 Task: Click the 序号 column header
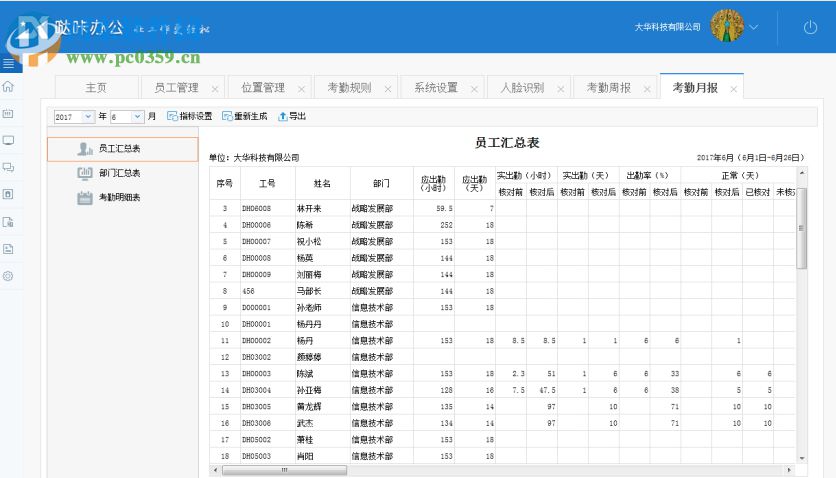click(x=224, y=183)
